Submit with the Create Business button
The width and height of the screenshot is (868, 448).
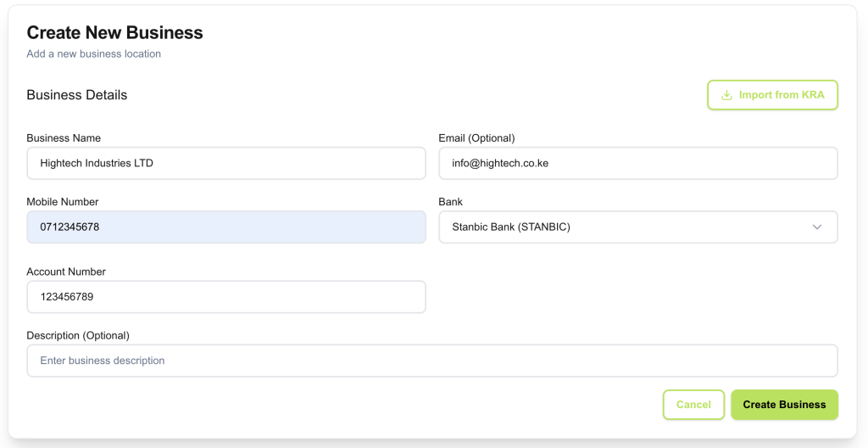coord(784,405)
